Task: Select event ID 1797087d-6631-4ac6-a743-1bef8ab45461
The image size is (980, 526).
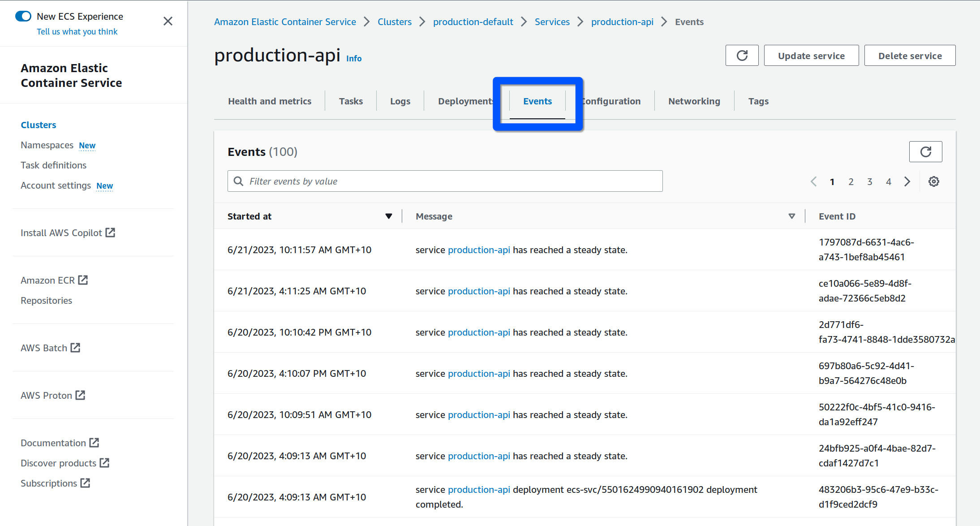Action: point(866,250)
